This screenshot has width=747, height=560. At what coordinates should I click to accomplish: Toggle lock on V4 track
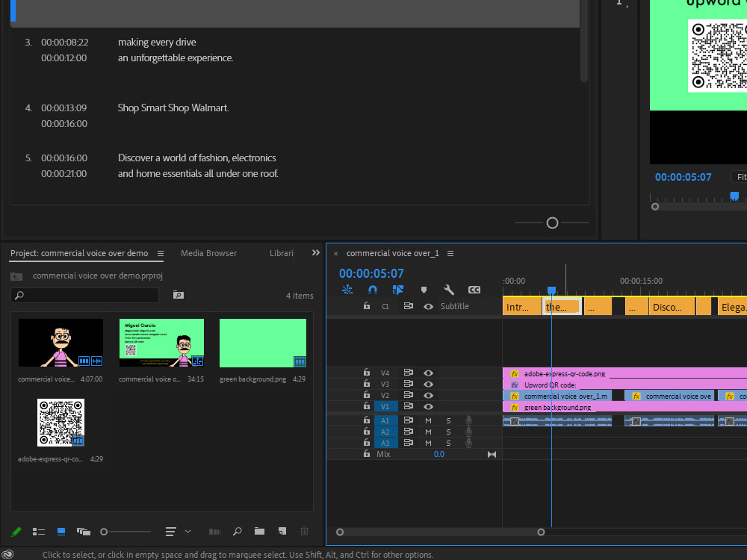tap(366, 373)
